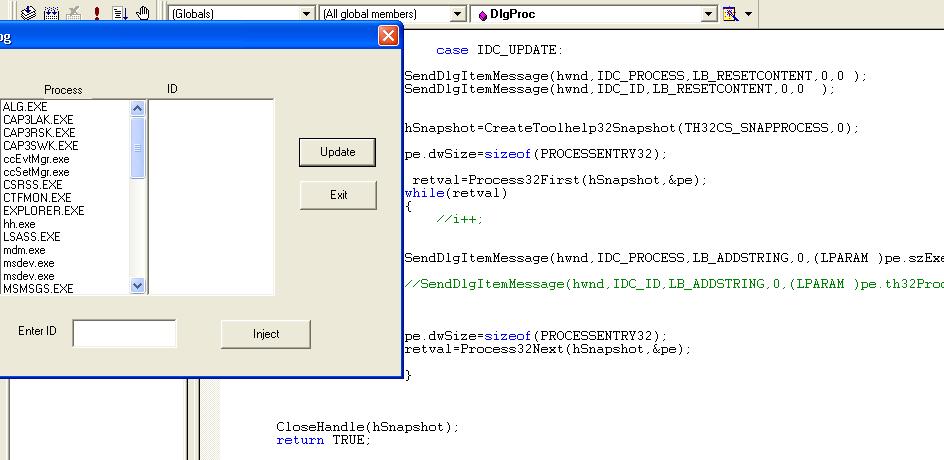This screenshot has height=460, width=944.
Task: Click the Build toolbar icon
Action: [x=52, y=13]
